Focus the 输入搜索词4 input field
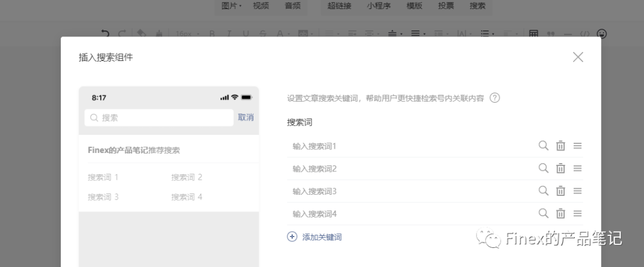Viewport: 644px width, 267px height. pos(411,214)
